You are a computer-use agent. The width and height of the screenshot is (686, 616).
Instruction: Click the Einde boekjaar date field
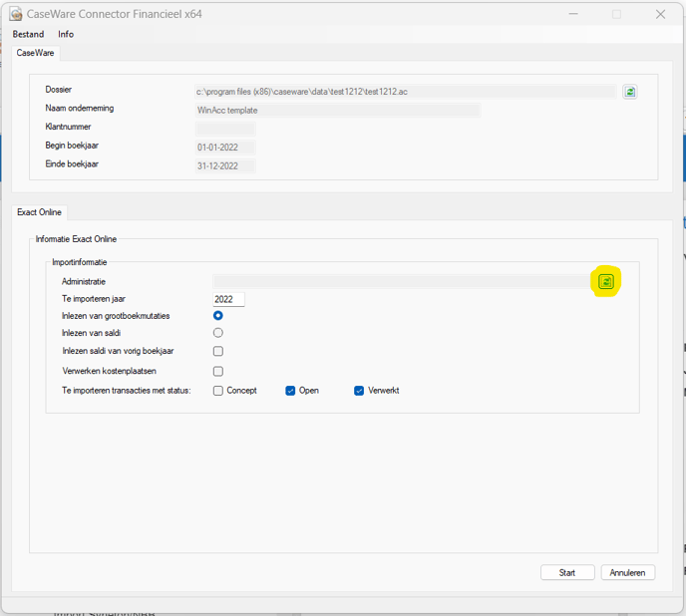coord(225,166)
